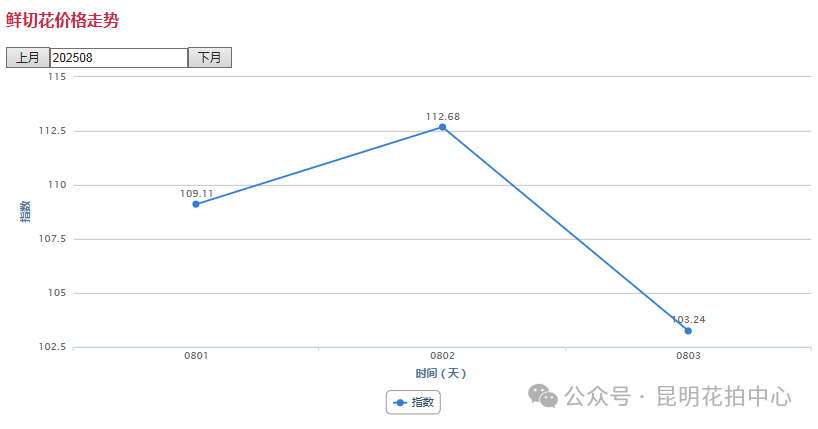Click the 0802 x-axis date label

(x=442, y=356)
